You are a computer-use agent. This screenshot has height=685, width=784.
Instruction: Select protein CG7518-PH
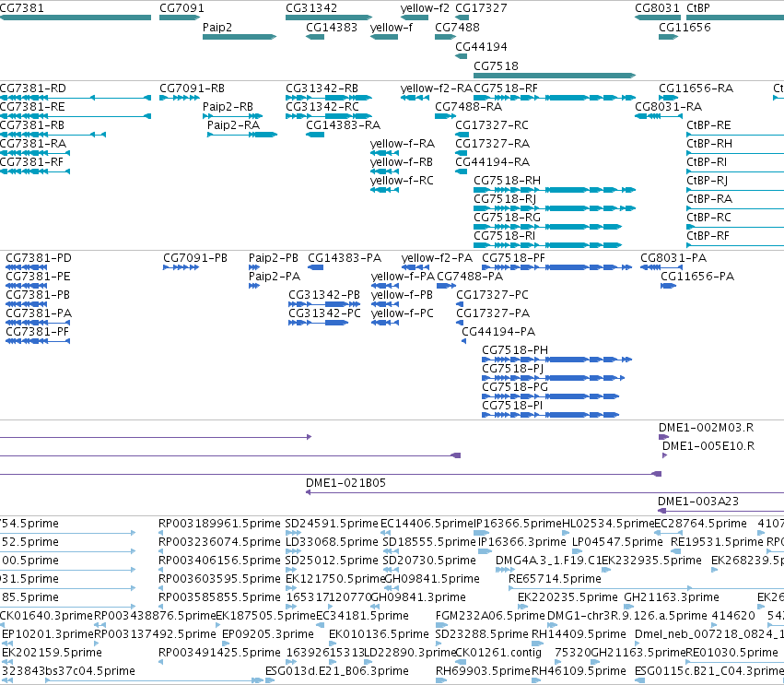point(515,350)
